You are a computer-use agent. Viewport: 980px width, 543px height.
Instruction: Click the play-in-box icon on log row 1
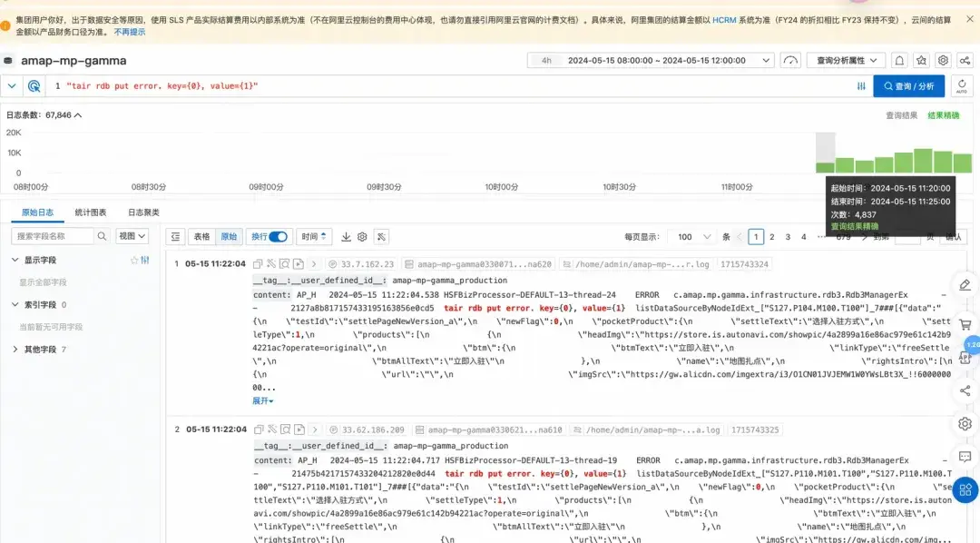pos(299,264)
